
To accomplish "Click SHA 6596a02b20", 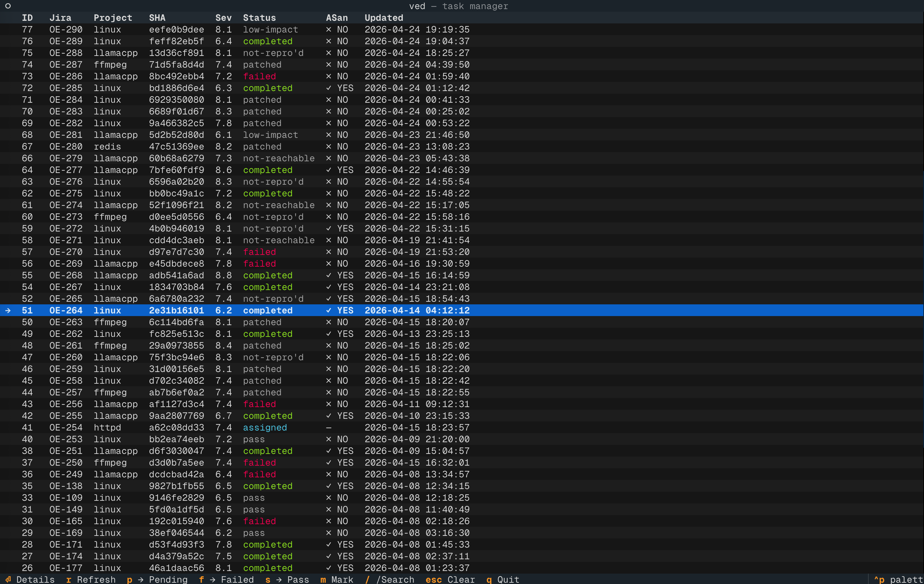I will click(x=177, y=181).
